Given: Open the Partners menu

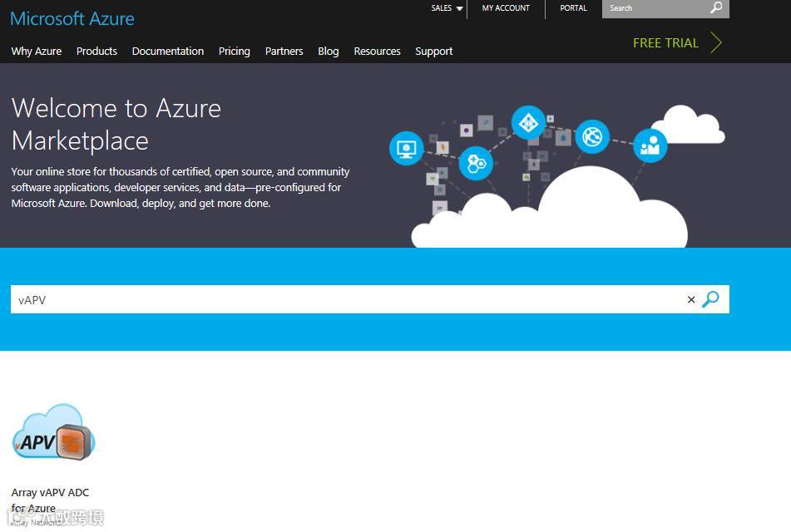Looking at the screenshot, I should pyautogui.click(x=284, y=51).
